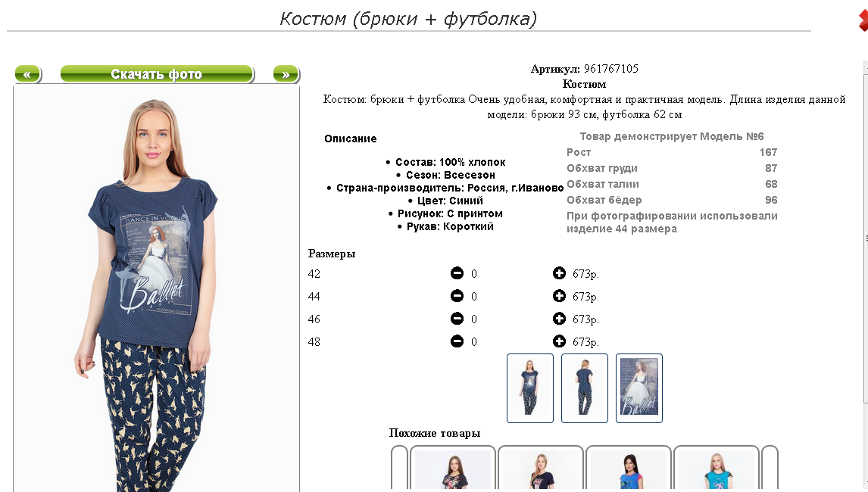Increase quantity for size 42

(559, 272)
